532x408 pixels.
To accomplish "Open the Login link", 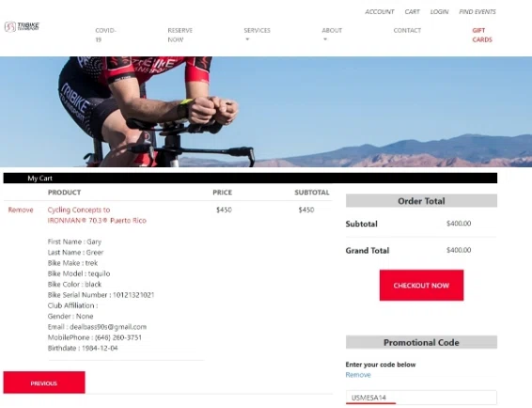I will click(439, 12).
